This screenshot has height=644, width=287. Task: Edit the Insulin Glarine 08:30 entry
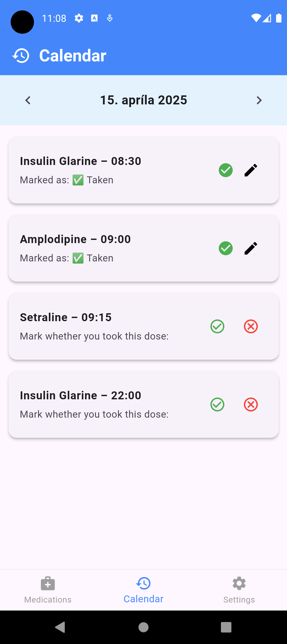tap(251, 170)
